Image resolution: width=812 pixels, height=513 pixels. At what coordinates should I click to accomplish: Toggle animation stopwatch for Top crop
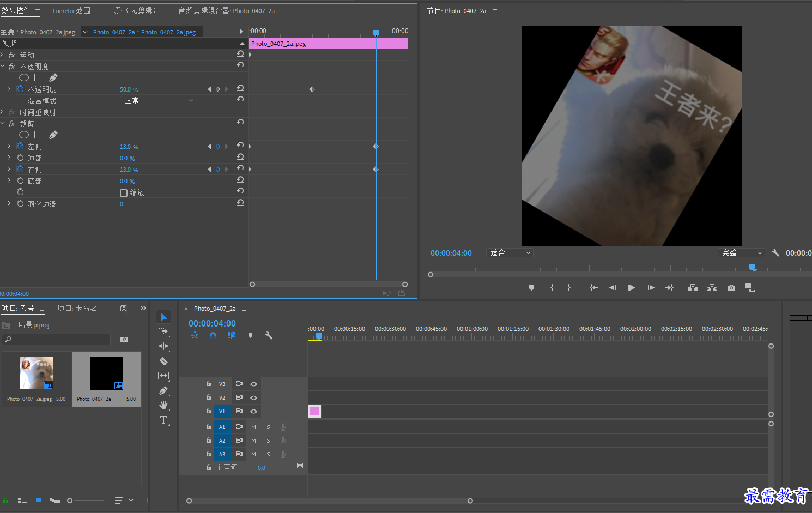(x=21, y=158)
